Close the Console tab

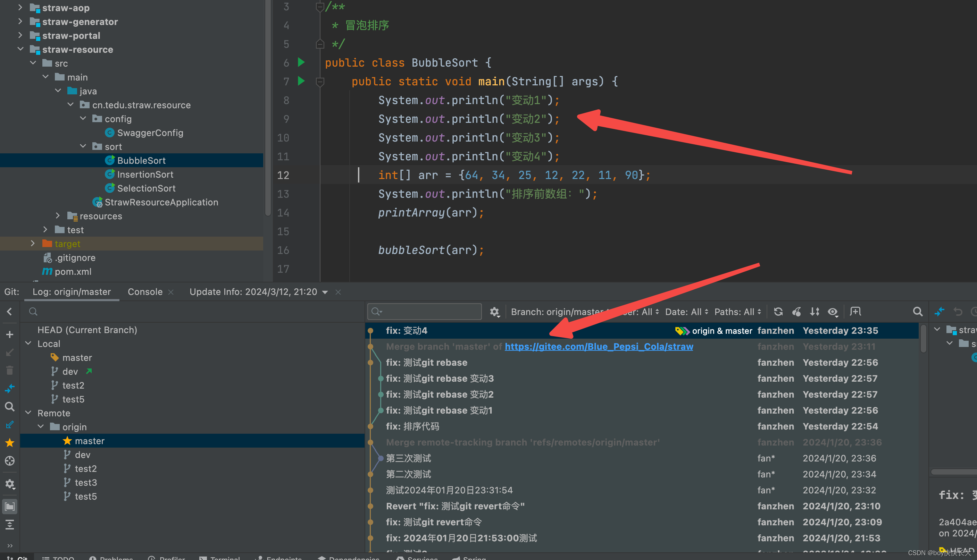pos(171,292)
